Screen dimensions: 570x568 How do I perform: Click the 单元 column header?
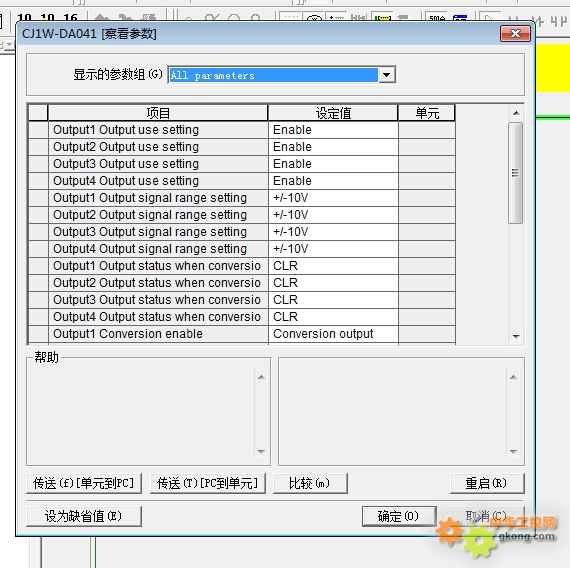[x=427, y=113]
